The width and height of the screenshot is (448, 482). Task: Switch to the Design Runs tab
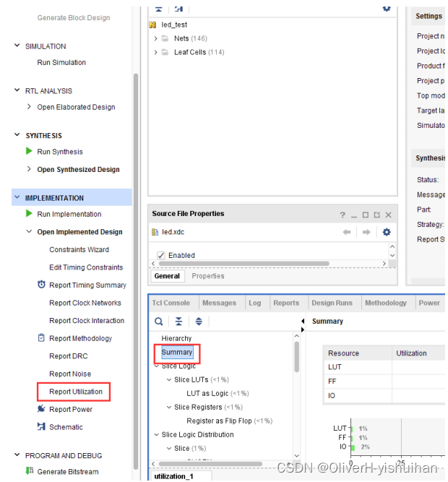(x=332, y=303)
